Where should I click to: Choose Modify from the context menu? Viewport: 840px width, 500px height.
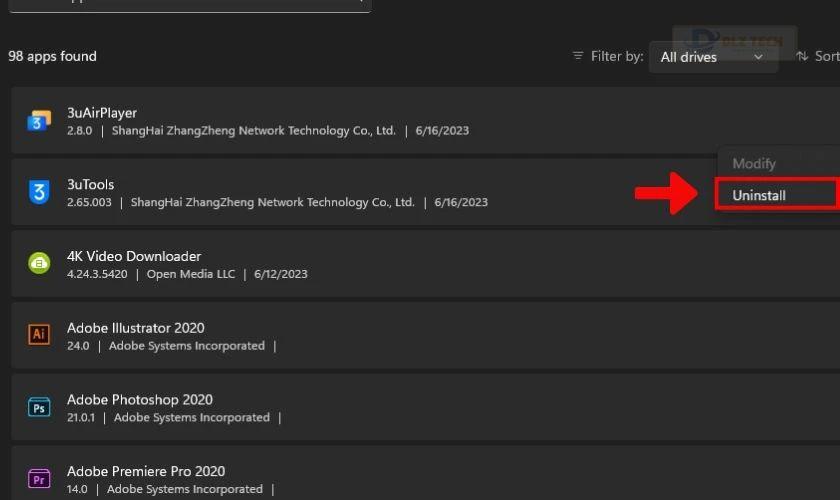(754, 163)
